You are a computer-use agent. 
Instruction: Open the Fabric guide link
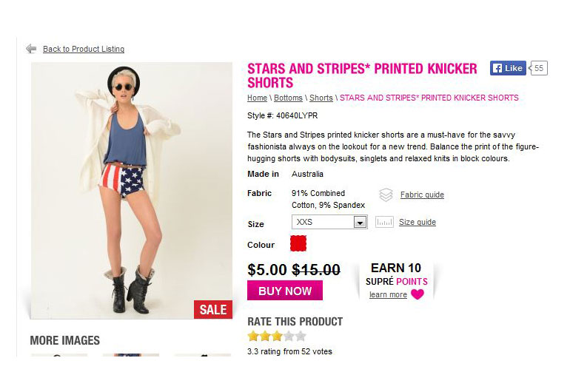click(422, 195)
